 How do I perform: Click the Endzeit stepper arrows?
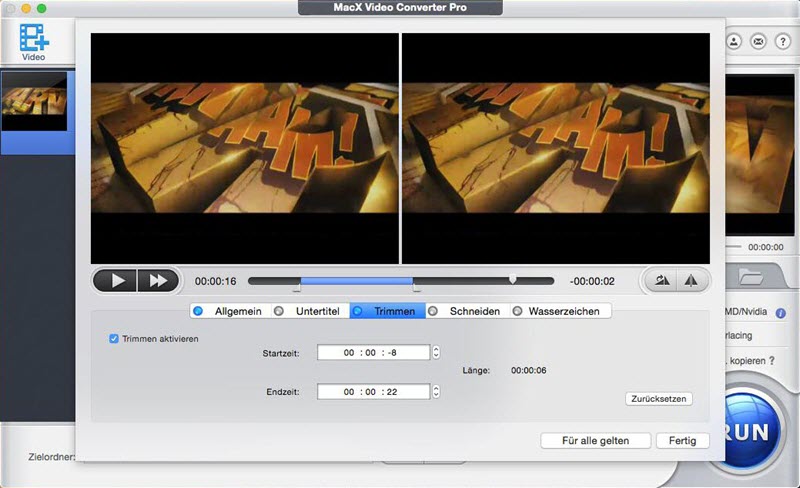pos(436,392)
